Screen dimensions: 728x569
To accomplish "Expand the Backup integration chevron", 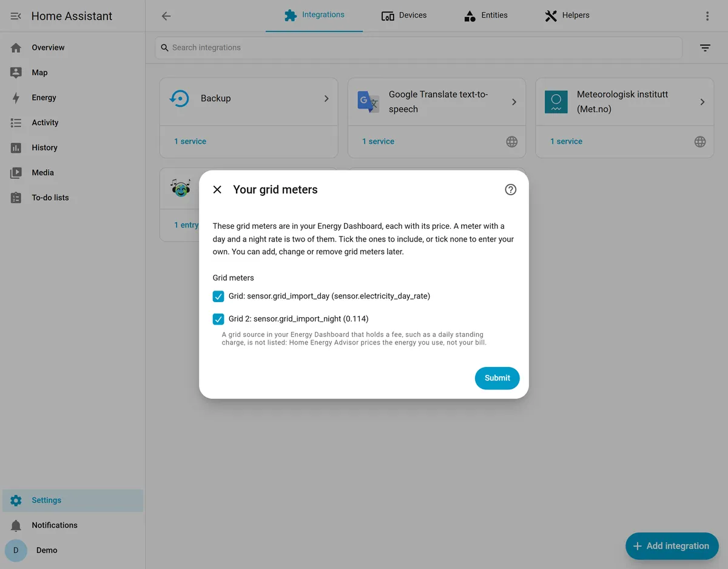I will 326,98.
